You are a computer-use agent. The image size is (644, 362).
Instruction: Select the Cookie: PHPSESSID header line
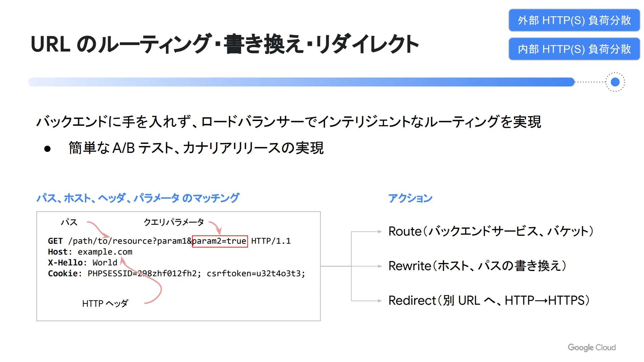(176, 274)
